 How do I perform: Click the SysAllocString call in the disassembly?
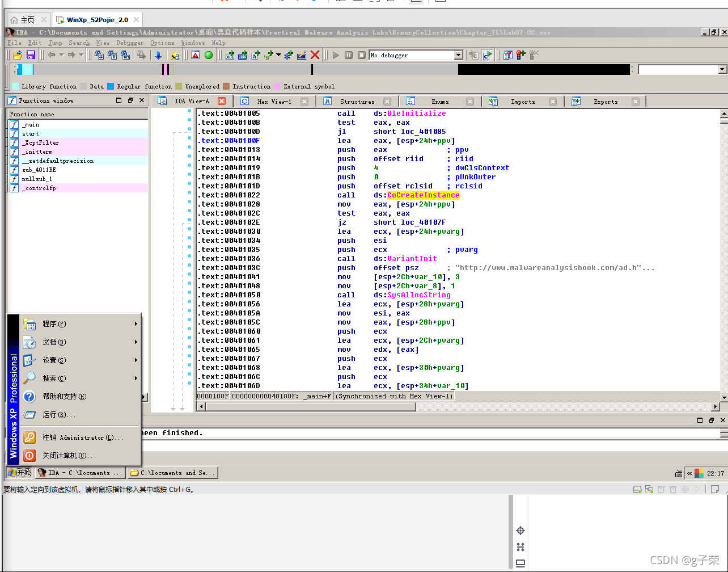(x=419, y=295)
